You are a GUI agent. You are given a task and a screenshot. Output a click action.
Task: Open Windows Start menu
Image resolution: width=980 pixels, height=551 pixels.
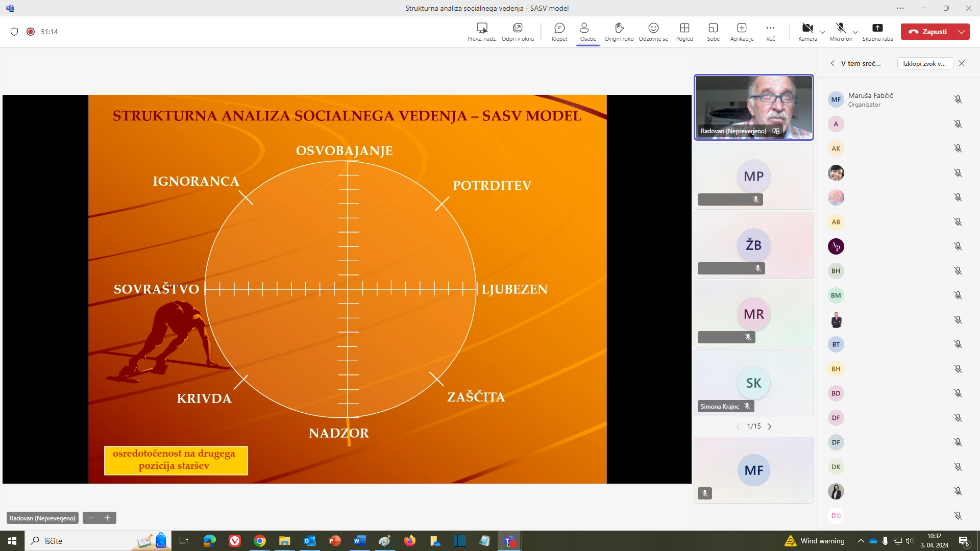[x=12, y=541]
